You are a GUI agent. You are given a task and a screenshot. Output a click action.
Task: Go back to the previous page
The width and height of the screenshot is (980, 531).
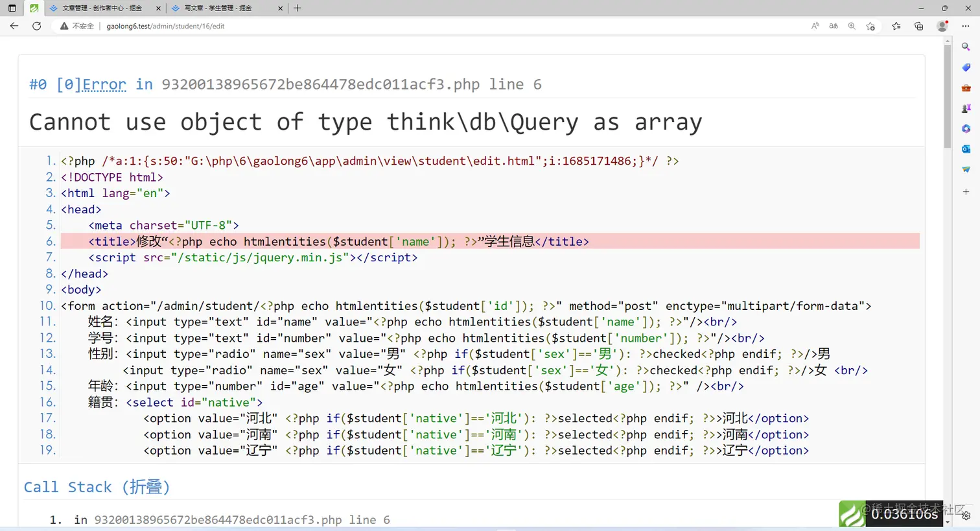14,26
